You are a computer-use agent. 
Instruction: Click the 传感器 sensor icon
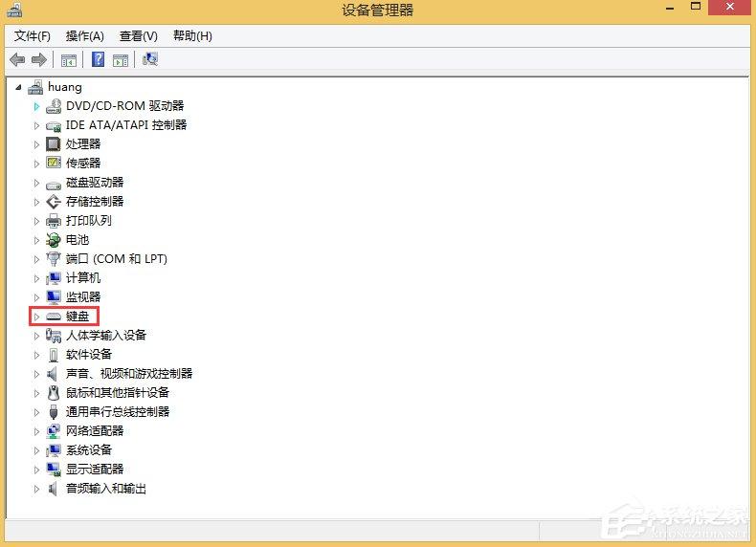tap(54, 163)
